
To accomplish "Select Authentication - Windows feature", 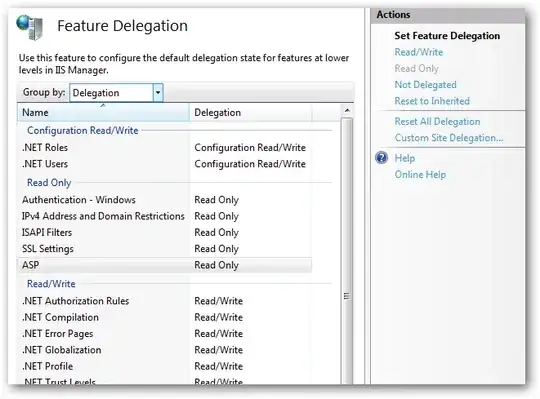I will (165, 200).
